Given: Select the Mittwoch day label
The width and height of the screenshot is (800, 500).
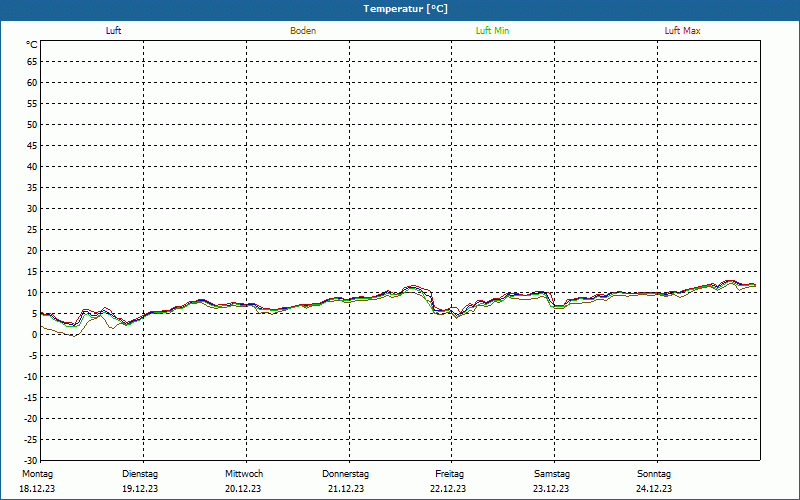Looking at the screenshot, I should 244,474.
